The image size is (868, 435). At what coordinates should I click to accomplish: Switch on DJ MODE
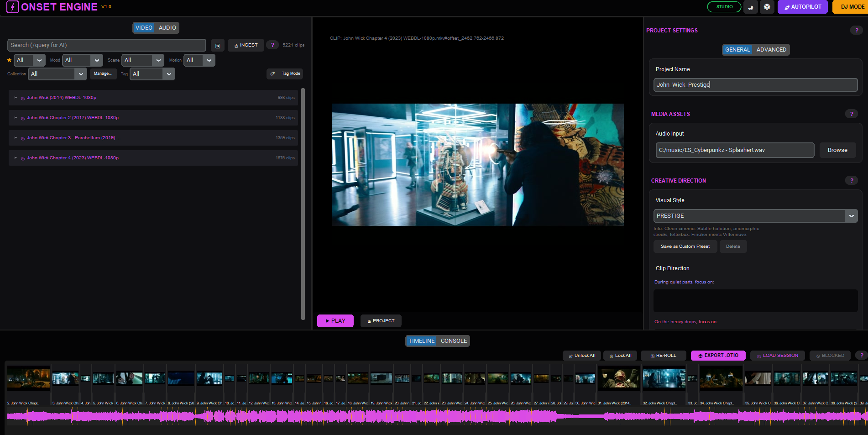click(x=852, y=6)
